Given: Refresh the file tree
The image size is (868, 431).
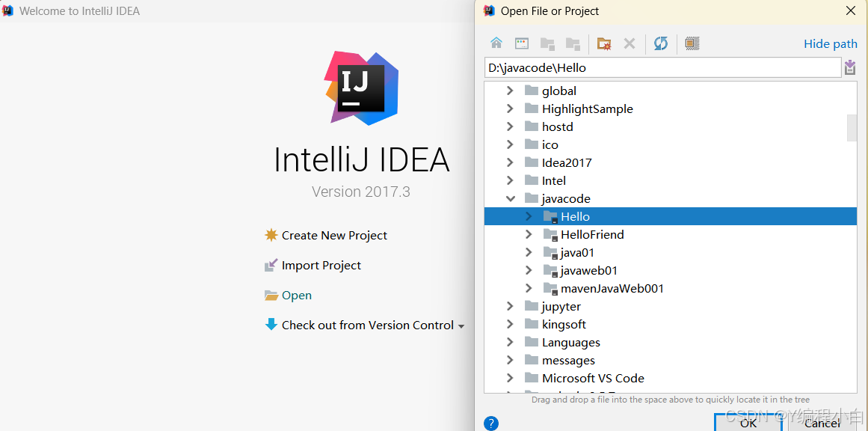Looking at the screenshot, I should click(661, 43).
